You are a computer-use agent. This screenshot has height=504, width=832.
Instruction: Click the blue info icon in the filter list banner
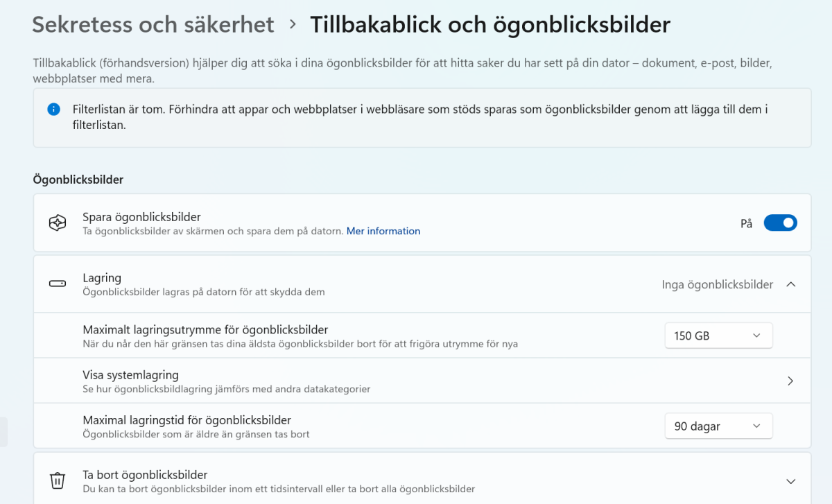53,110
